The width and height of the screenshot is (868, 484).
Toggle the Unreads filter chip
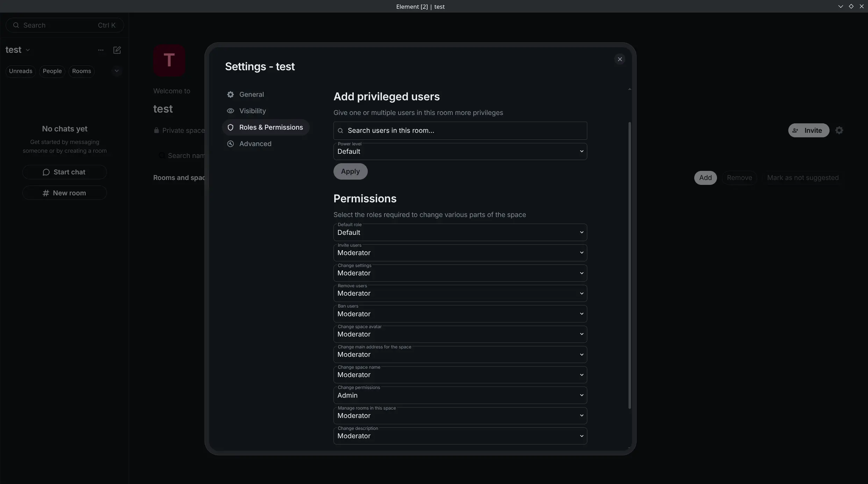[21, 71]
